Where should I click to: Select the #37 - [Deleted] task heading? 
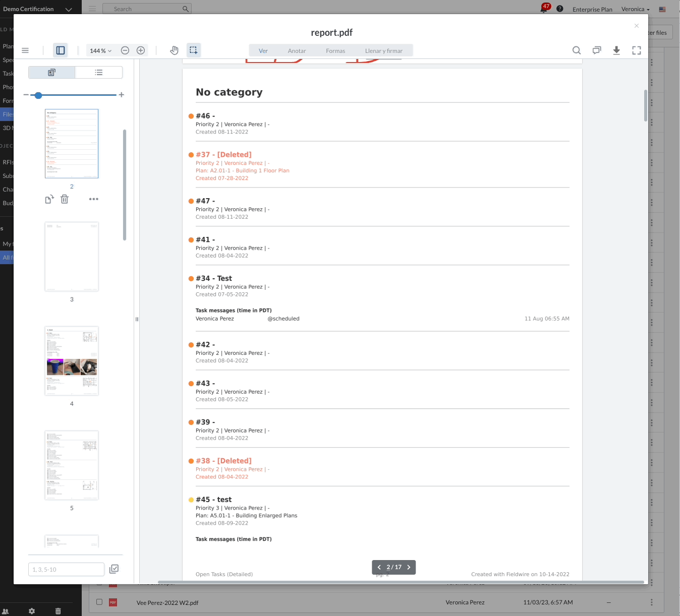(223, 155)
